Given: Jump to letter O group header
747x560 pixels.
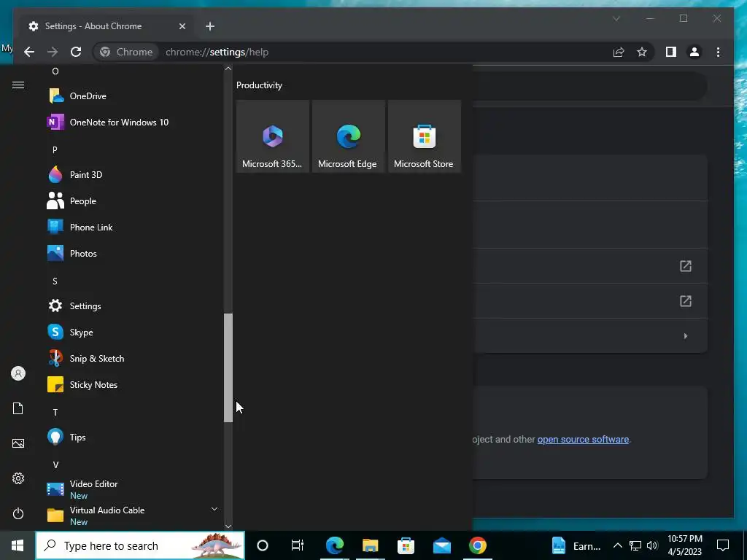Looking at the screenshot, I should (x=55, y=71).
